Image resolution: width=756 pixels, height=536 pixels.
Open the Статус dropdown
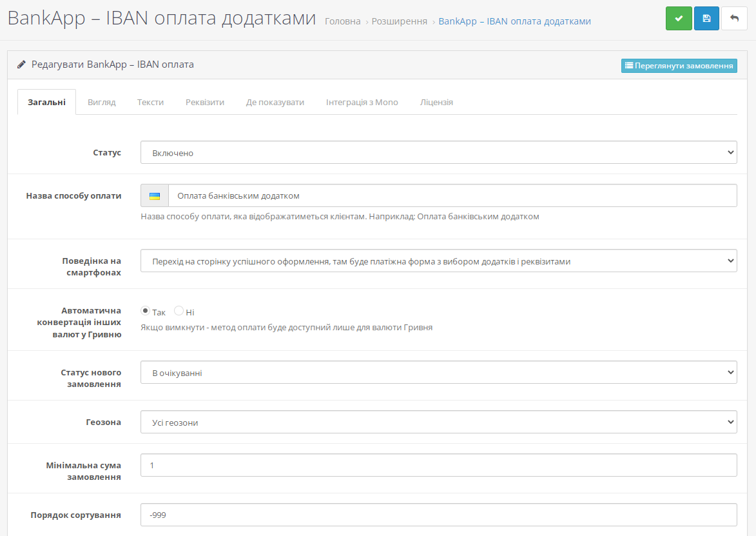pyautogui.click(x=438, y=153)
